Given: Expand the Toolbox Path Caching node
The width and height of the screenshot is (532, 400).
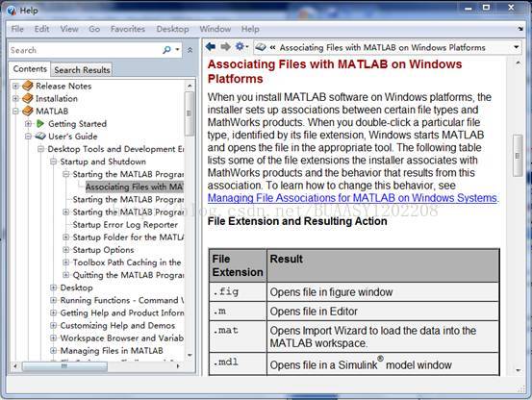Looking at the screenshot, I should click(65, 262).
